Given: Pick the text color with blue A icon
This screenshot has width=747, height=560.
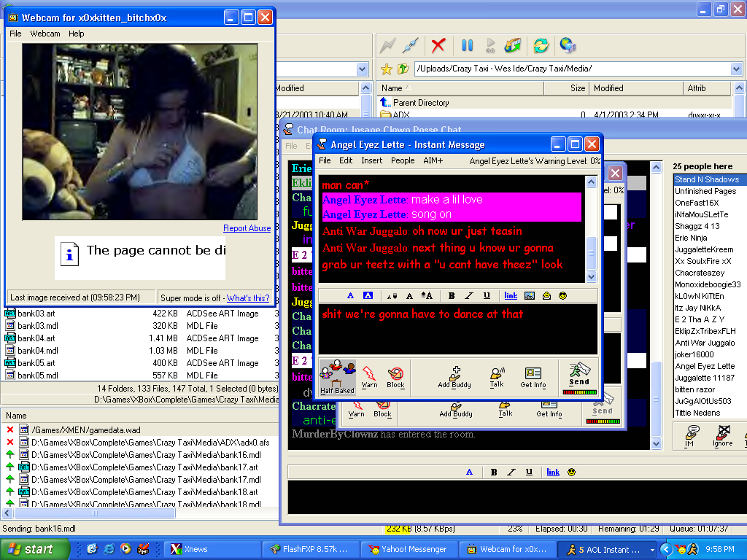Looking at the screenshot, I should tap(350, 295).
